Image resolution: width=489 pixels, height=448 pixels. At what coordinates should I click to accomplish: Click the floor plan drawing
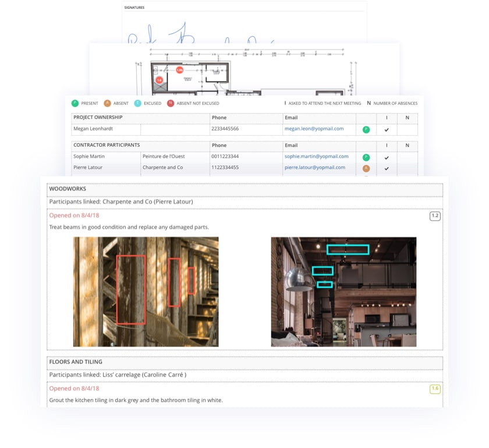[x=246, y=72]
